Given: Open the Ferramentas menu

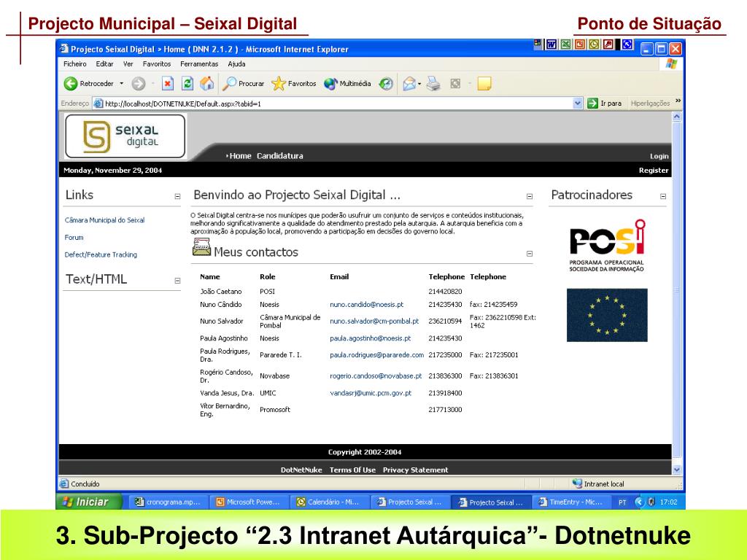Looking at the screenshot, I should 199,64.
